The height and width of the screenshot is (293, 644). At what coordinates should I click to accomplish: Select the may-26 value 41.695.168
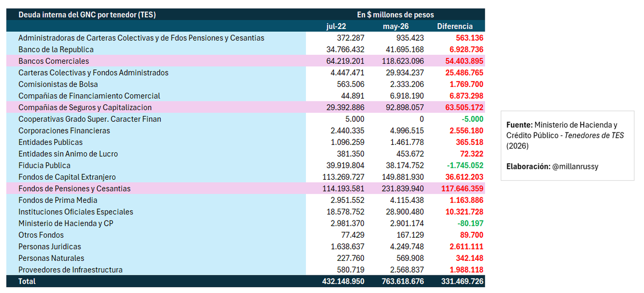click(405, 49)
